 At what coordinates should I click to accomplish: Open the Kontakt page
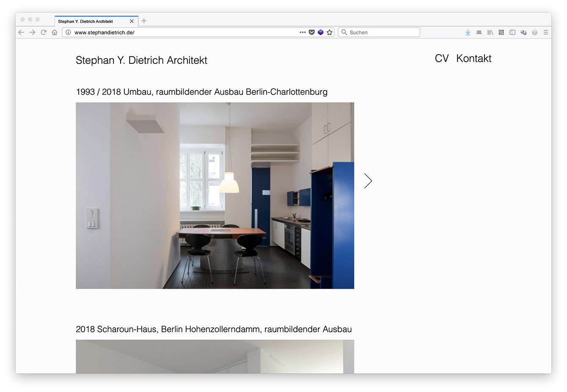(x=474, y=58)
